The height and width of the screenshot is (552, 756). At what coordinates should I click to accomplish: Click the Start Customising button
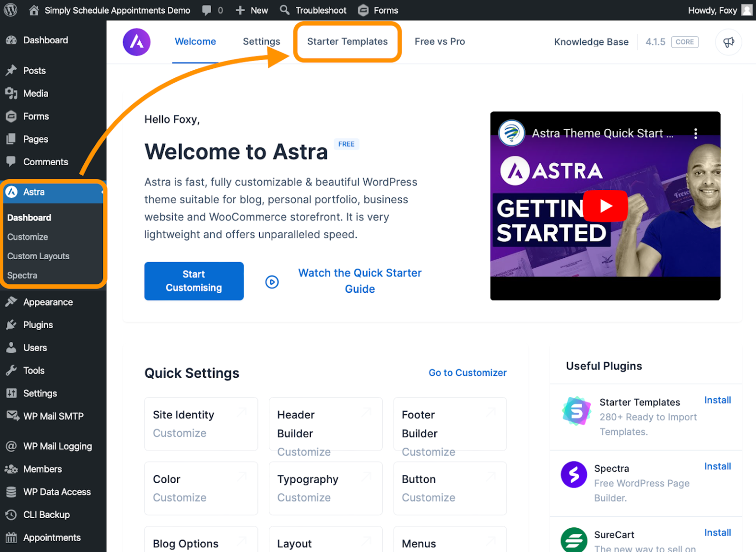pyautogui.click(x=194, y=281)
